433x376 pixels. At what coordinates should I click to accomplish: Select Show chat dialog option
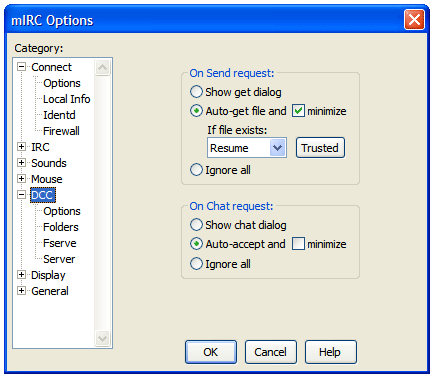click(x=196, y=225)
